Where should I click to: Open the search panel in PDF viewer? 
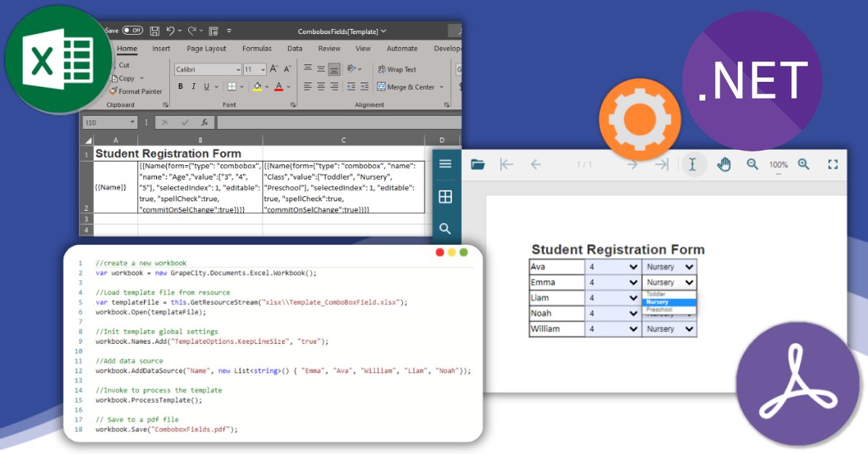click(x=445, y=229)
